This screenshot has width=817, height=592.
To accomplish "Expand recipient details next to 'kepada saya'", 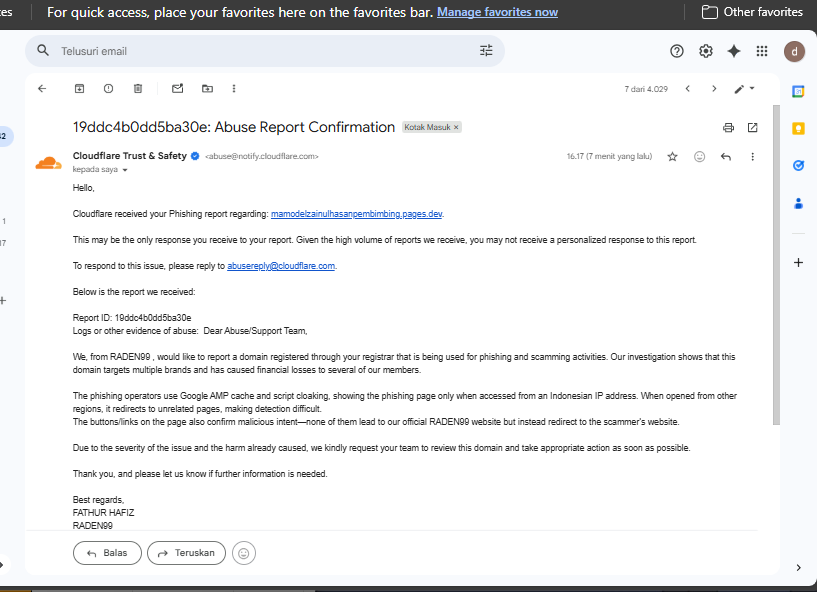I will click(125, 170).
